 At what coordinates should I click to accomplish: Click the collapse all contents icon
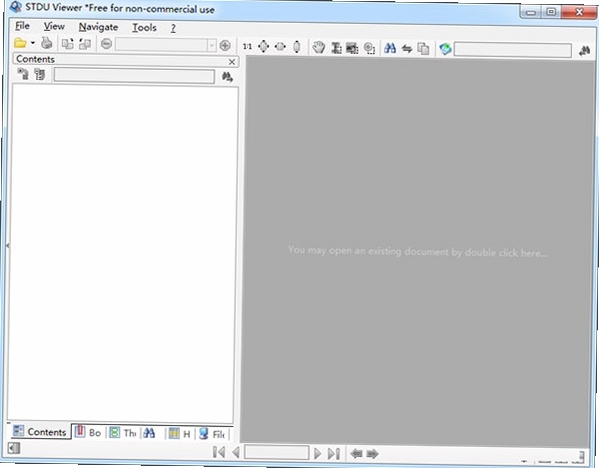pos(39,74)
